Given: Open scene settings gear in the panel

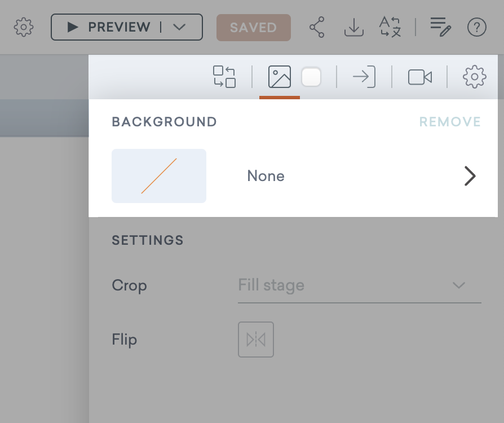Looking at the screenshot, I should click(474, 77).
